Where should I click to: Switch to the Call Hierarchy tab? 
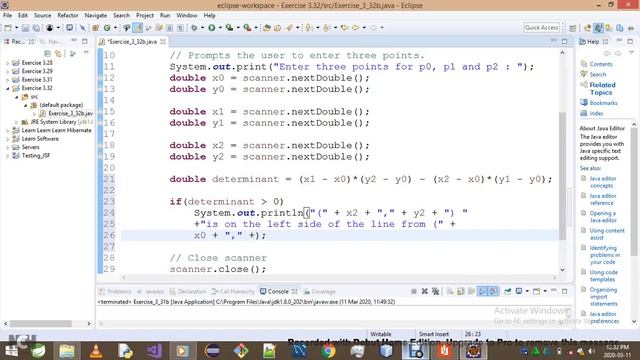233,291
